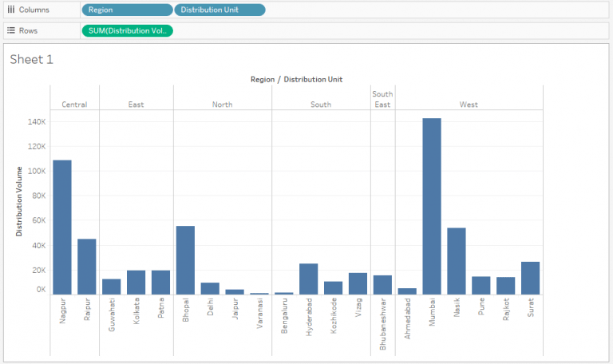Screen dimensions: 613x364
Task: Select the Nagpur bar
Action: pos(62,227)
